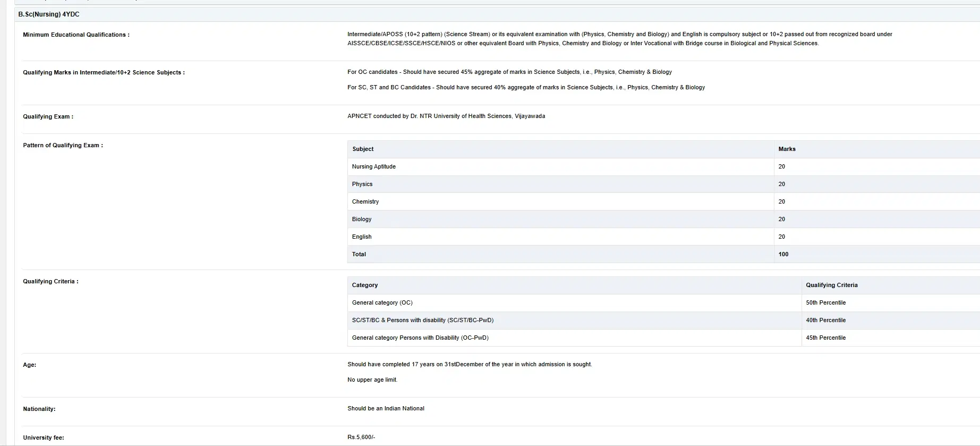Select the APNCET conducted by Dr. NTR text
This screenshot has width=980, height=446.
pyautogui.click(x=446, y=116)
